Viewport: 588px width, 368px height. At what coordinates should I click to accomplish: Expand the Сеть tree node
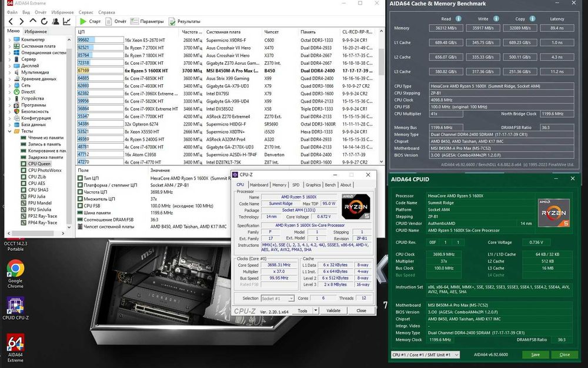coord(9,85)
